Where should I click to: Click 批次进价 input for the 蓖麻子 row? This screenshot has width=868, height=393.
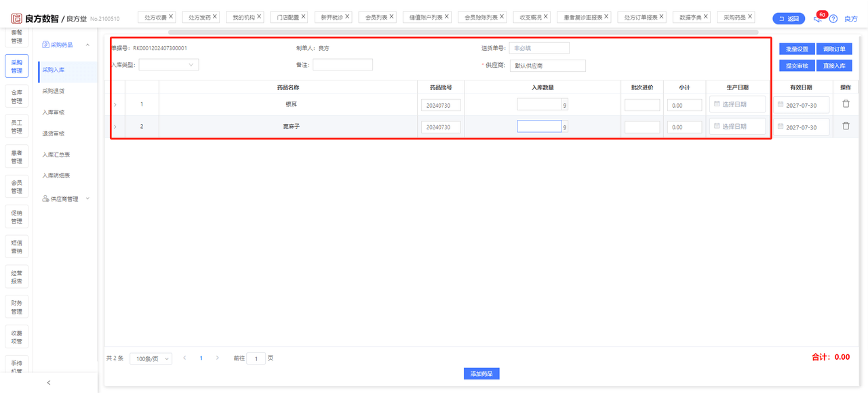[x=642, y=127]
